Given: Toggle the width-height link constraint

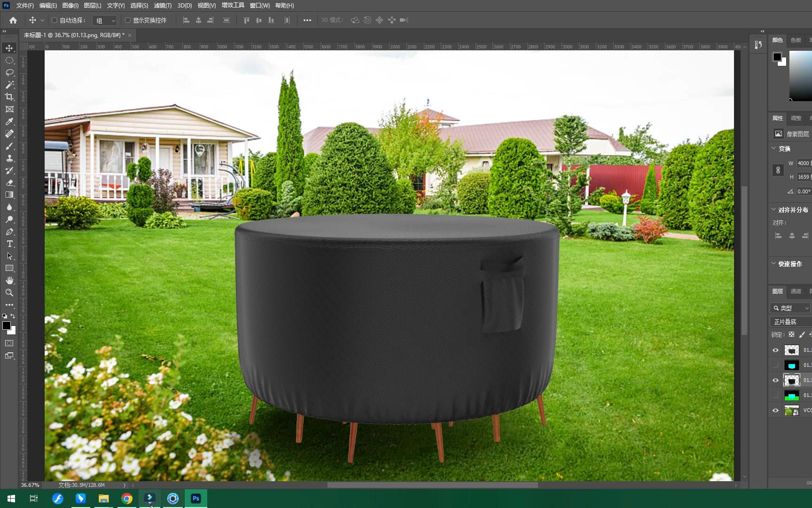Looking at the screenshot, I should coord(778,170).
